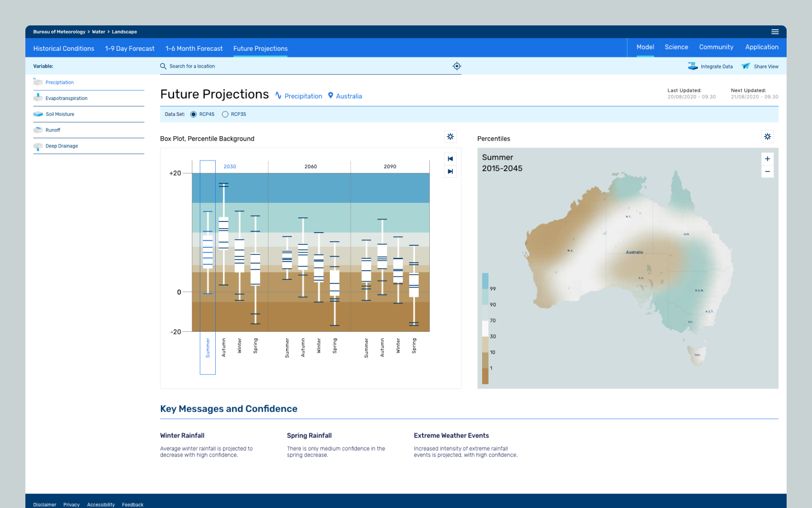This screenshot has height=508, width=812.
Task: Click Bureau of Meteorology breadcrumb
Action: click(x=59, y=31)
